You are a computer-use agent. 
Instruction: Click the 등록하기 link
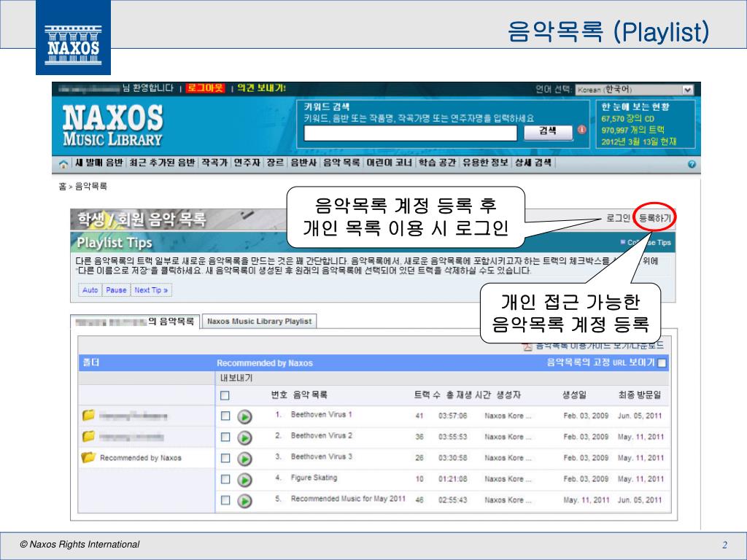click(654, 218)
